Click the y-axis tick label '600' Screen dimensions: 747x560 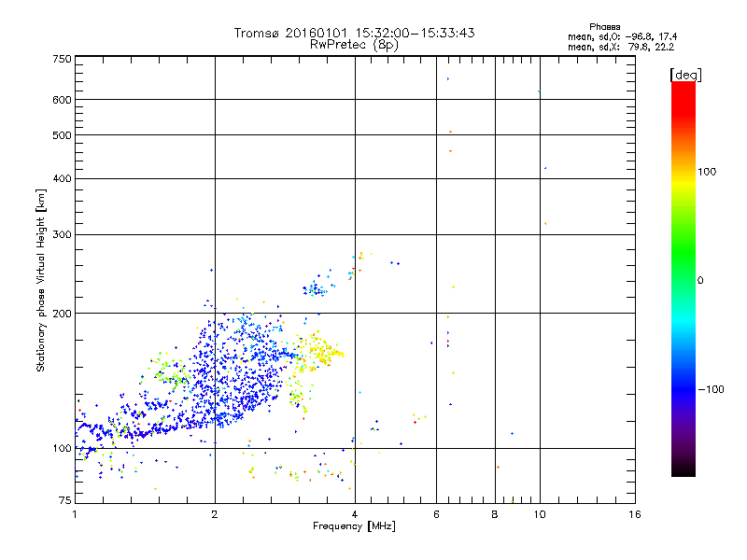coord(63,100)
